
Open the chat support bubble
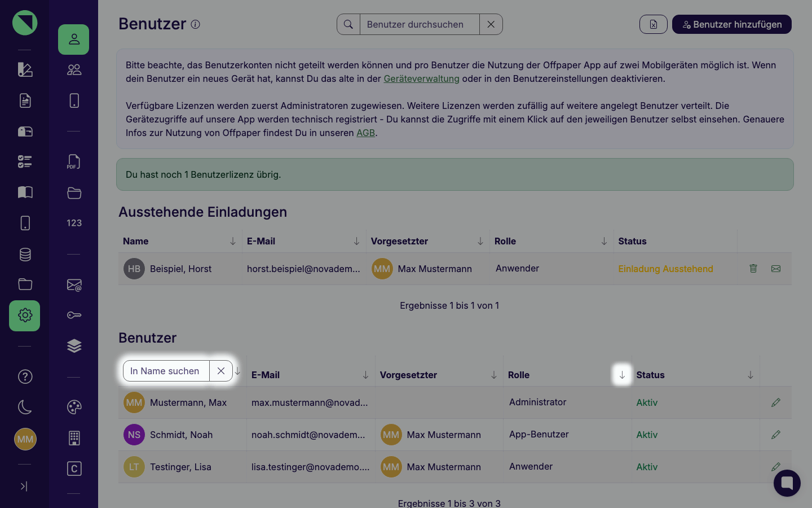click(787, 483)
